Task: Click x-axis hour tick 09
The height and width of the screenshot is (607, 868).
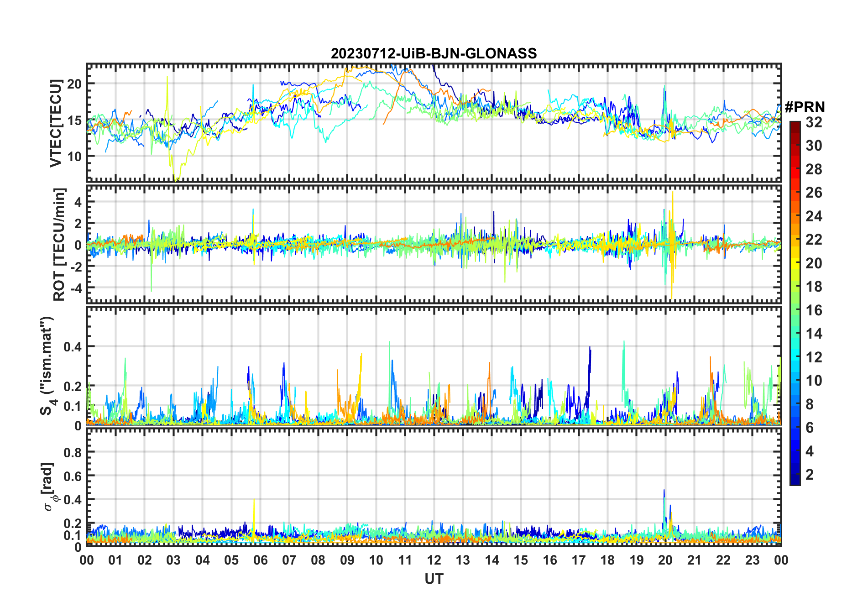Action: point(347,560)
